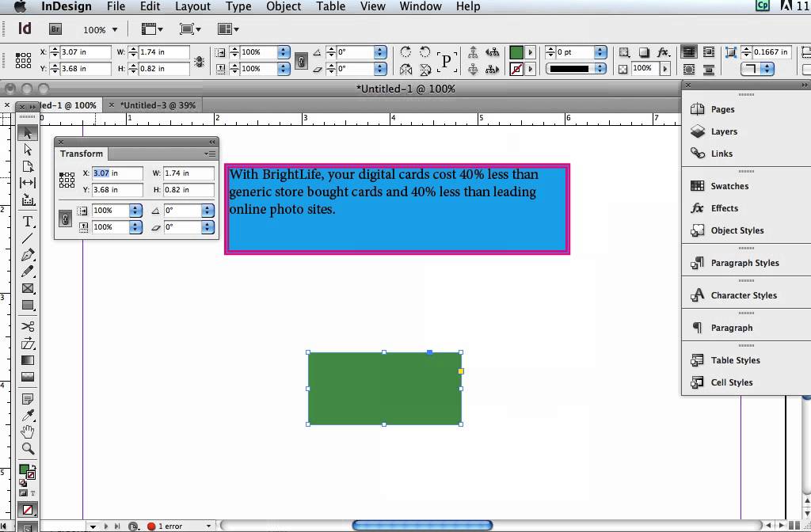Swap fill and stroke in toolbox

[x=33, y=467]
